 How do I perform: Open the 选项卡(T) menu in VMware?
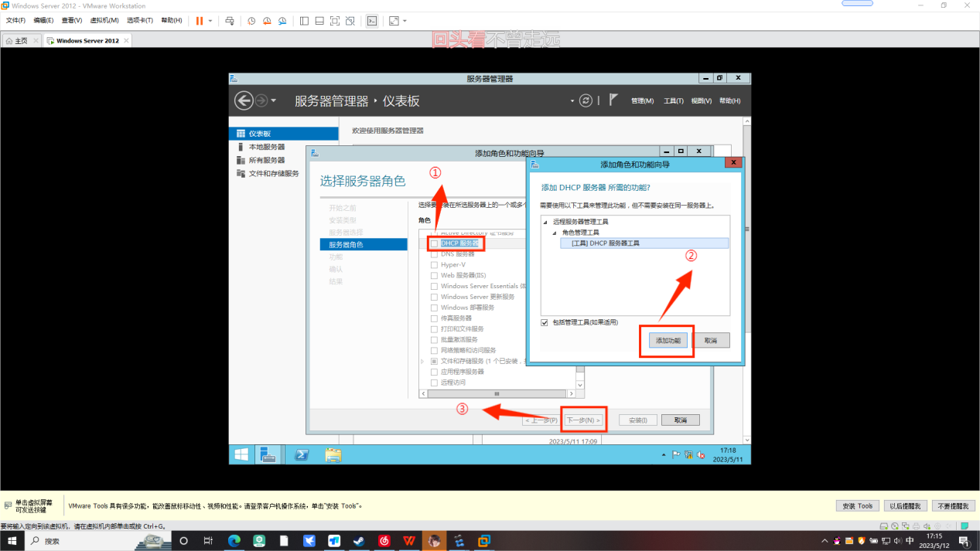pyautogui.click(x=140, y=21)
